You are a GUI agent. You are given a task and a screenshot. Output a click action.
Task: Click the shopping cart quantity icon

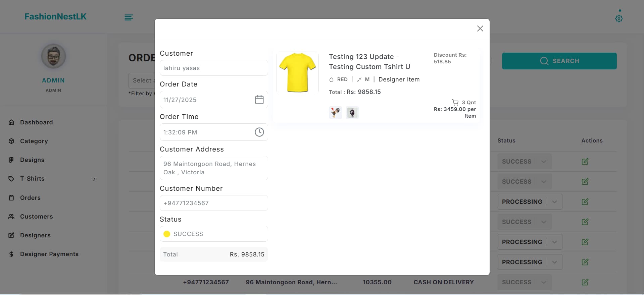click(455, 102)
